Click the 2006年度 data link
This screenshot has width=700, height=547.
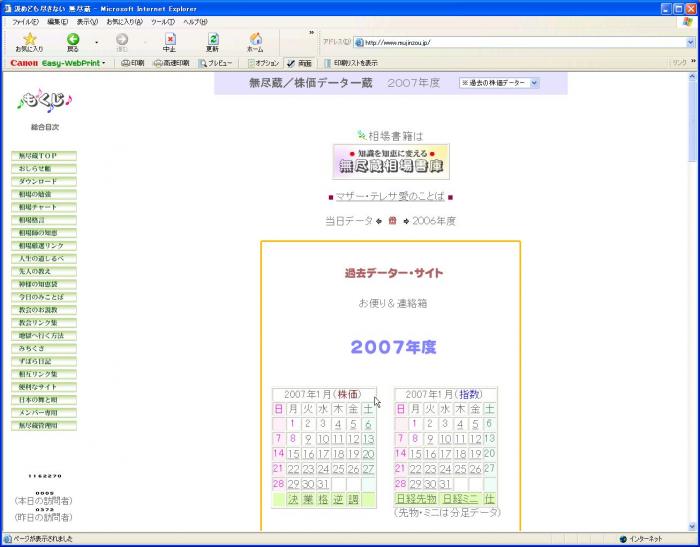(x=434, y=221)
